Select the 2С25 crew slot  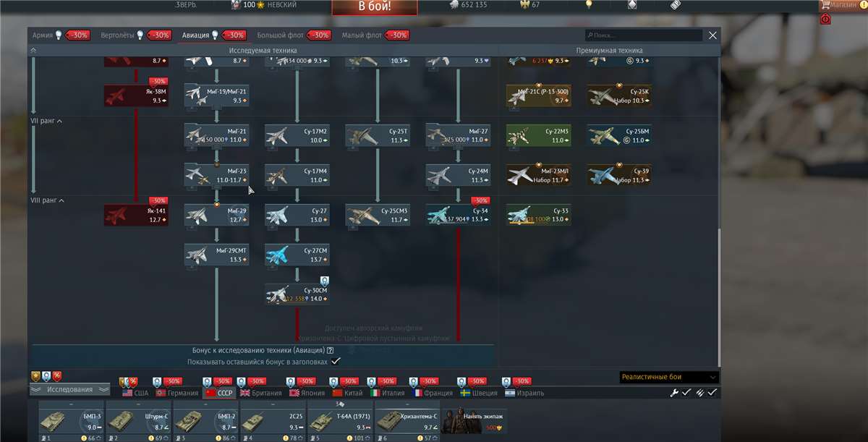(273, 422)
